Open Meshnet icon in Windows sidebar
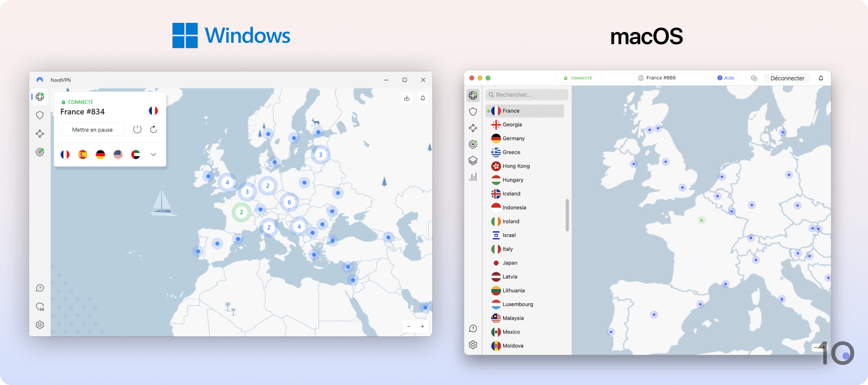Image resolution: width=868 pixels, height=385 pixels. coord(39,134)
